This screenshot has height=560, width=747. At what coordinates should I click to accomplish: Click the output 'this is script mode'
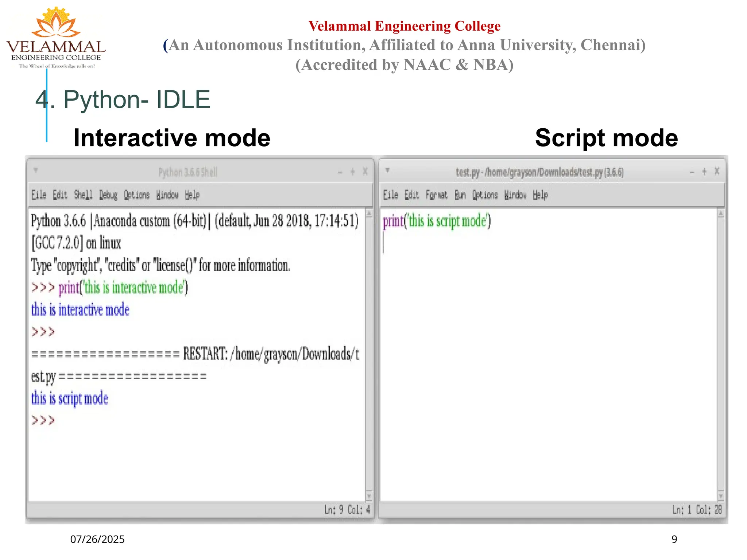(70, 398)
